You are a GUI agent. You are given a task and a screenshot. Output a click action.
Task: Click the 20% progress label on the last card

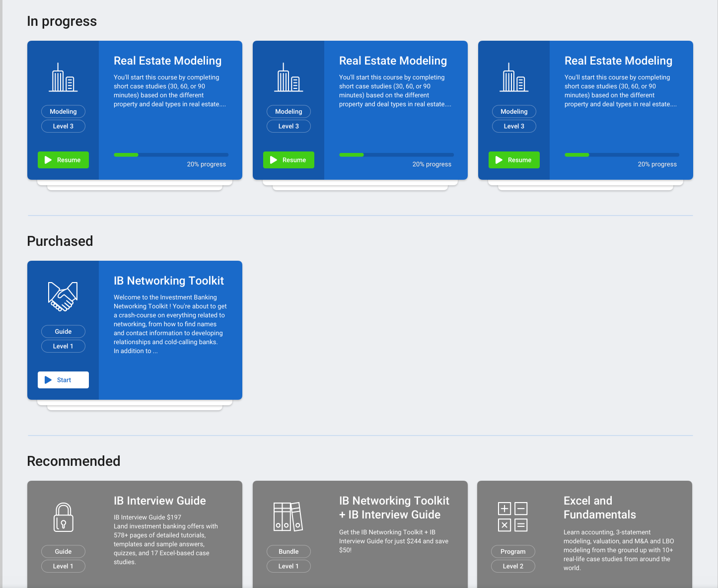coord(657,164)
